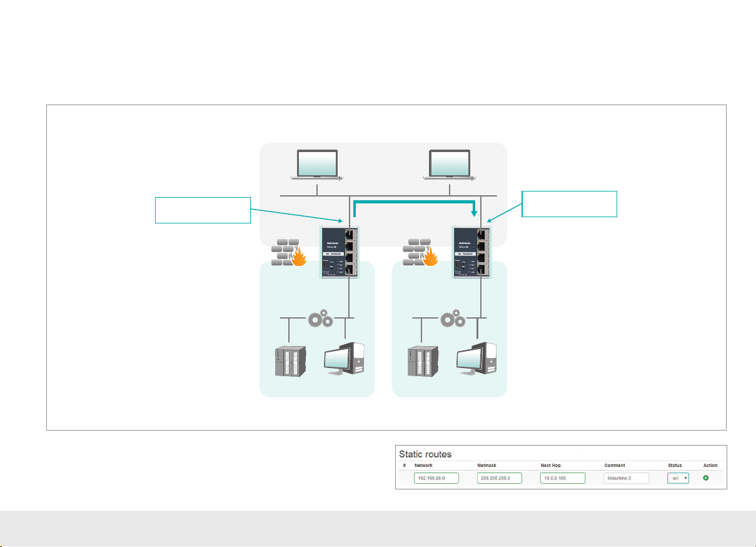The height and width of the screenshot is (547, 756).
Task: Click the Network column header
Action: [x=423, y=466]
